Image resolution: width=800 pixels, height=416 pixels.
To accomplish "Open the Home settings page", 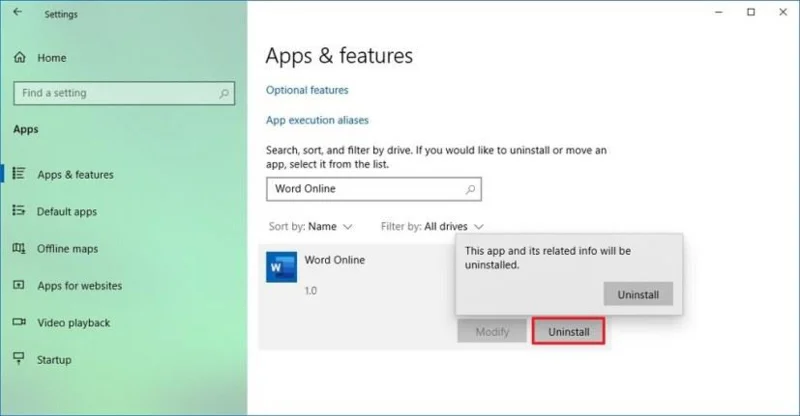I will tap(52, 58).
